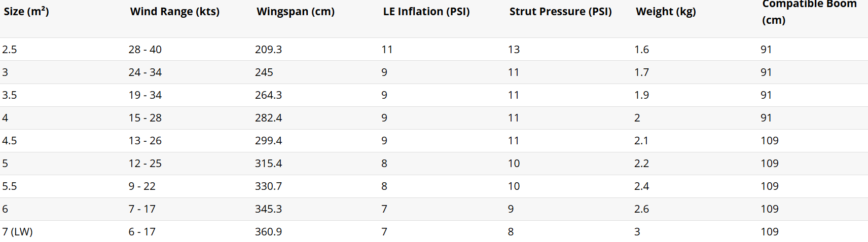Click the LE Inflation (PSI) header

click(x=426, y=12)
